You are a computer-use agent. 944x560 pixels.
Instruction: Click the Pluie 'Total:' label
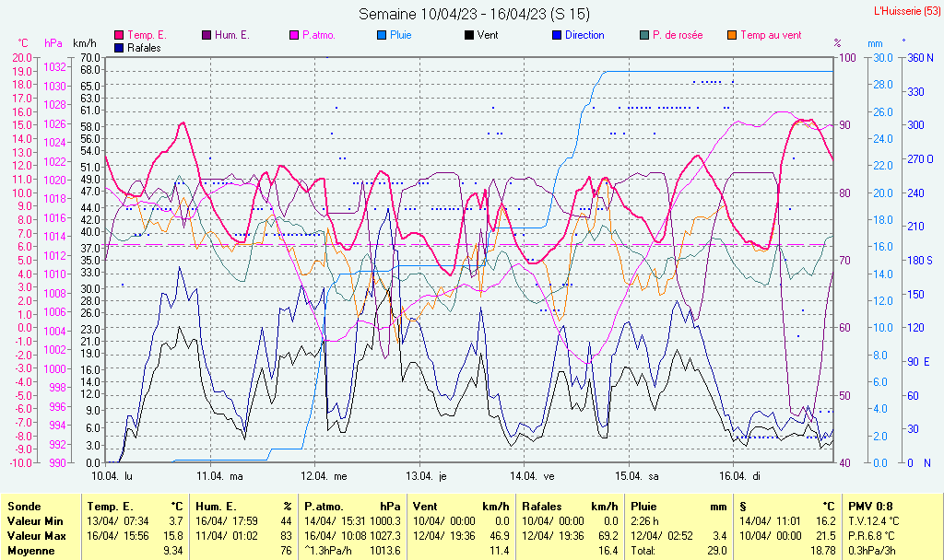pos(643,551)
